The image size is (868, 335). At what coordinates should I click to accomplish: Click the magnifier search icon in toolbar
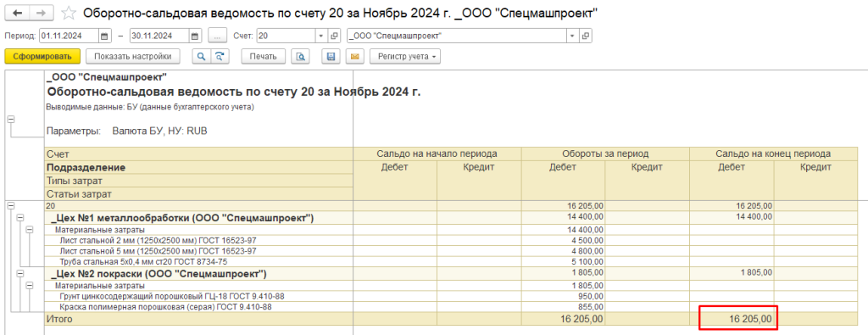click(202, 57)
